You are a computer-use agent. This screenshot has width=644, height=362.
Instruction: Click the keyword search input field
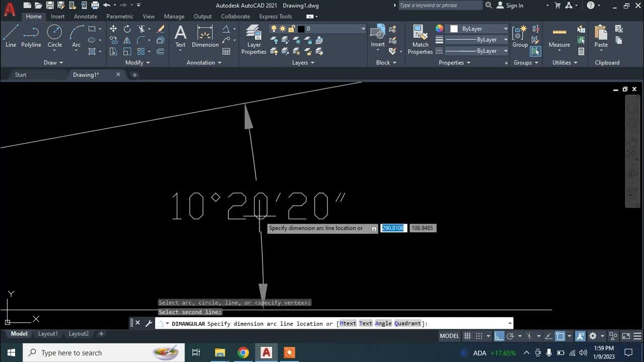pos(440,6)
